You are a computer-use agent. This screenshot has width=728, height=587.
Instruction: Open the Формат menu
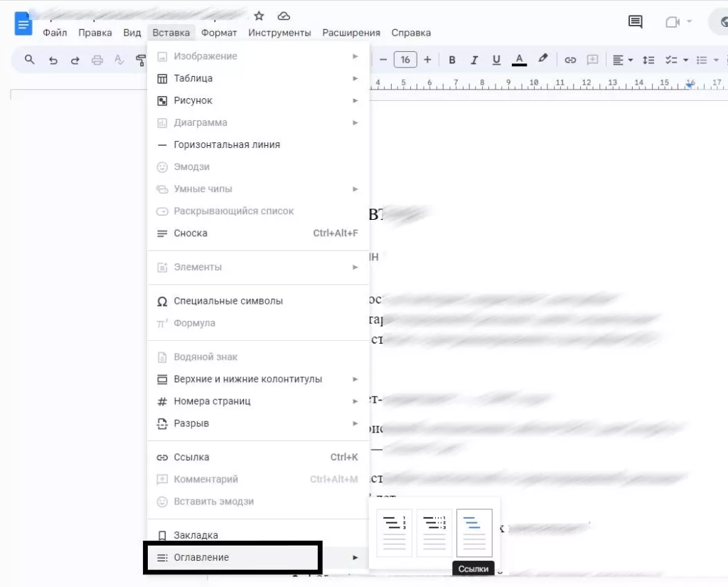(219, 33)
